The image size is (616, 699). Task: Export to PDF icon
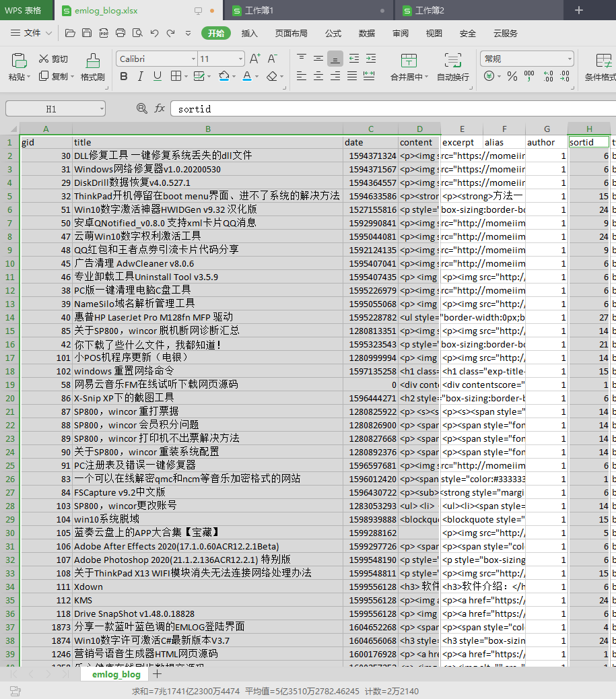point(104,33)
